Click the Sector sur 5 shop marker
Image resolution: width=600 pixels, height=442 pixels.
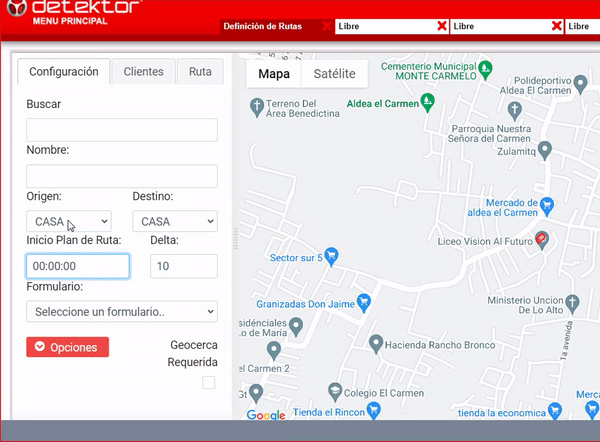click(331, 256)
